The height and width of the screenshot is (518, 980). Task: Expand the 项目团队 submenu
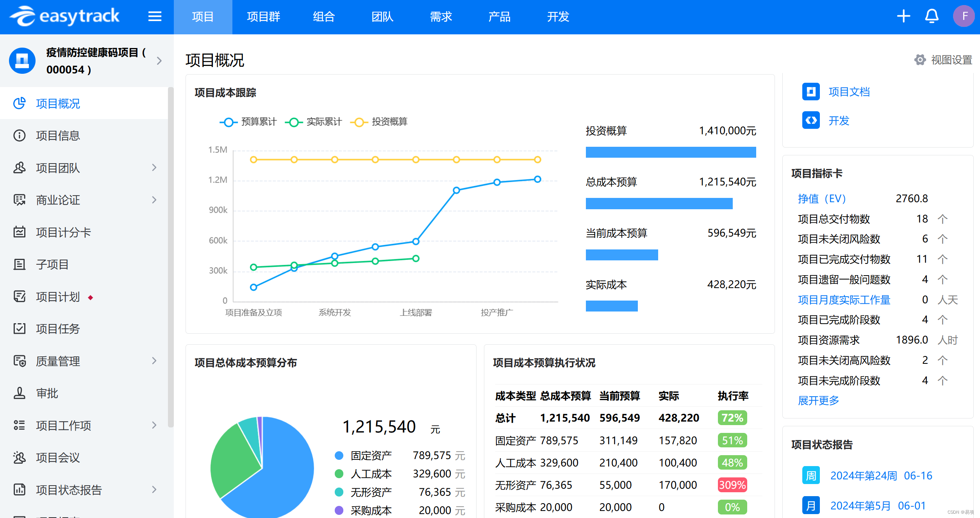coord(154,168)
